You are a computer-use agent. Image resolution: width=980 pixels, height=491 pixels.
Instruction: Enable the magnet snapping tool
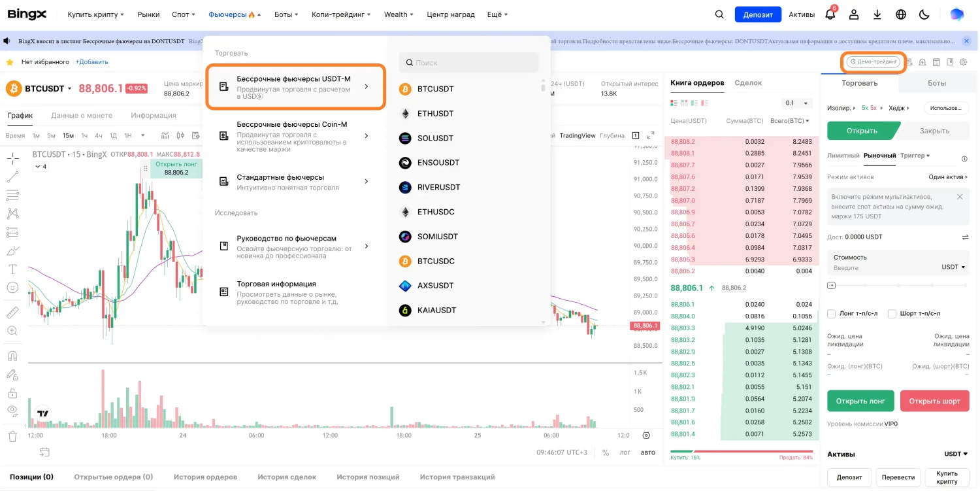tap(13, 354)
